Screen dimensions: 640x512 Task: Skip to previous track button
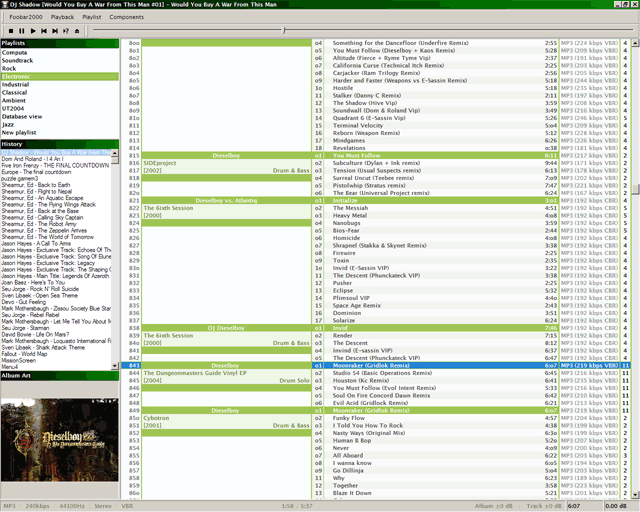pos(44,31)
